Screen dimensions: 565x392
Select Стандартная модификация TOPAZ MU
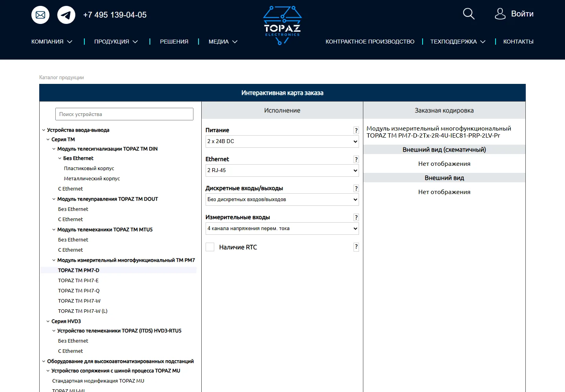98,381
